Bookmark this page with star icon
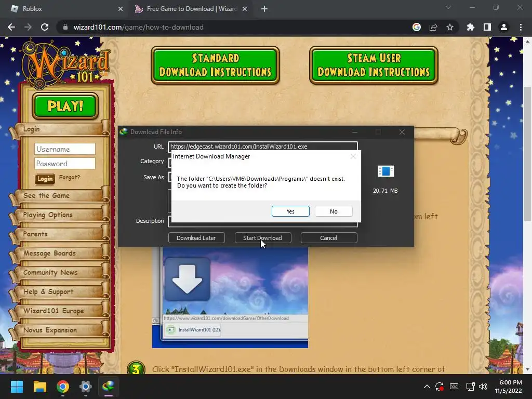 [450, 27]
